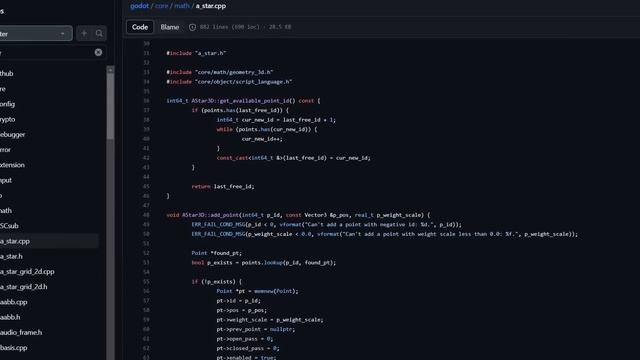Open a_star.h in the file tree
The width and height of the screenshot is (640, 360).
point(11,256)
